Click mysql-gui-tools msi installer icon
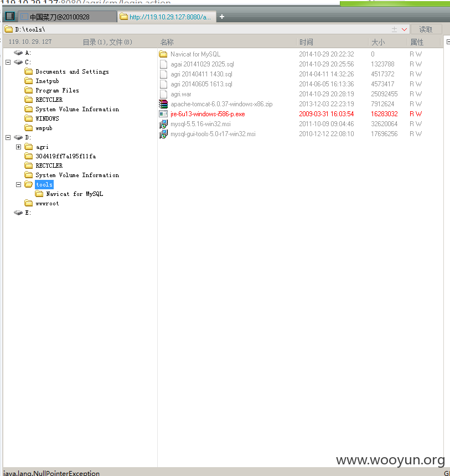Viewport: 450px width, 476px height. pyautogui.click(x=163, y=134)
